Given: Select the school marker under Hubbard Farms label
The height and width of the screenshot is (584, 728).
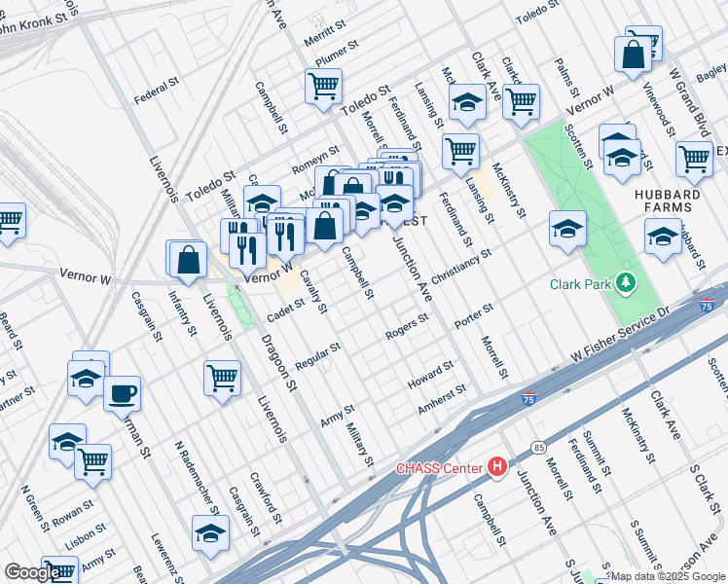Looking at the screenshot, I should (664, 239).
